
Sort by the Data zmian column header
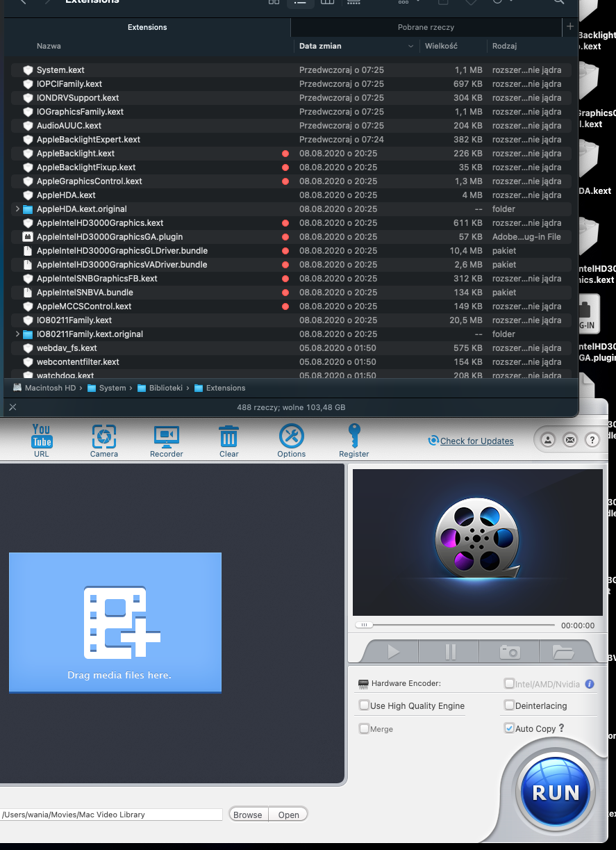point(320,46)
